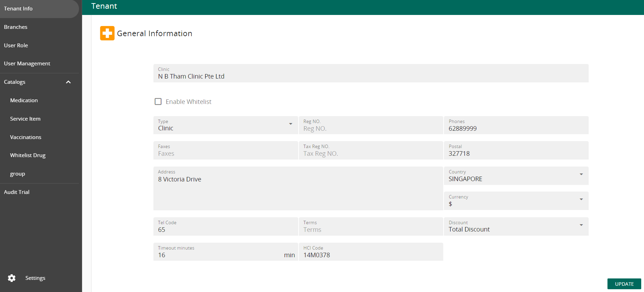Click the Catalogs menu section

(x=39, y=82)
